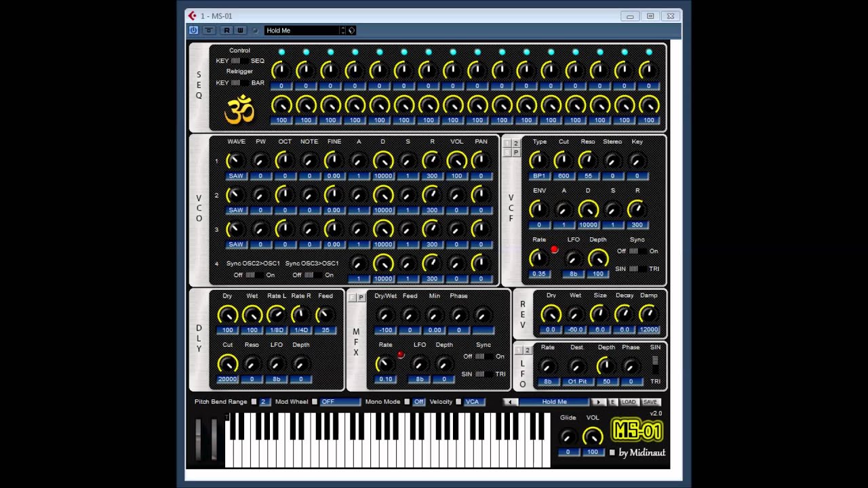This screenshot has height=488, width=868.
Task: Tick the Velocity checkbox
Action: click(x=459, y=402)
